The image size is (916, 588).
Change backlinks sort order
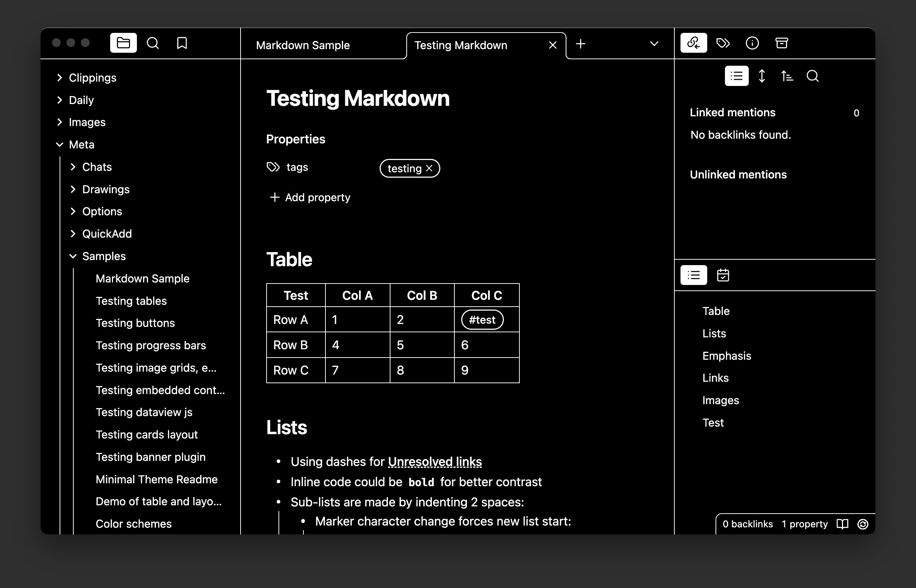pos(787,76)
